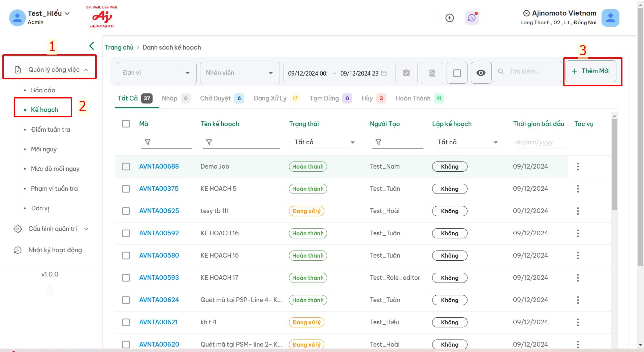Viewport: 644px width, 352px height.
Task: Click the square checkbox button in toolbar
Action: click(457, 73)
